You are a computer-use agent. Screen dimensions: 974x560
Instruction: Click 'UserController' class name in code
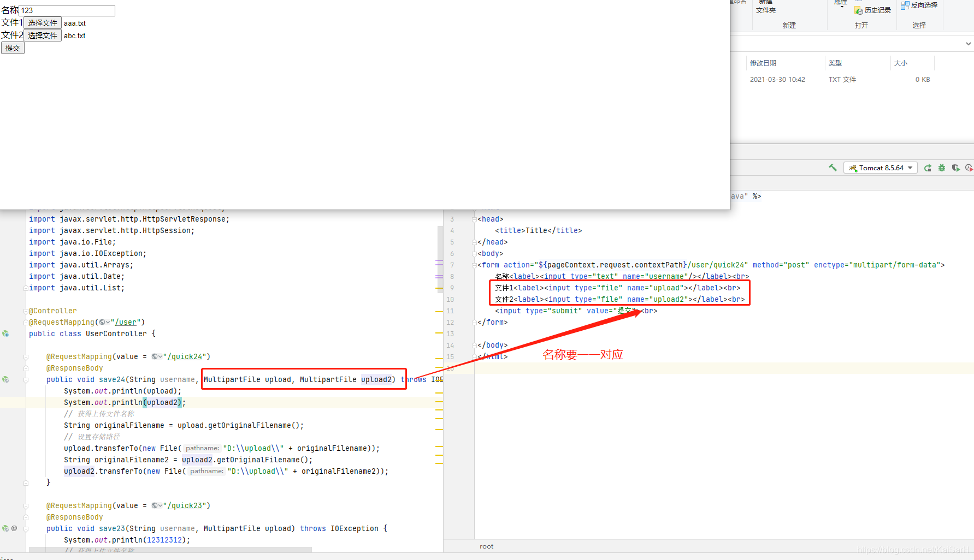coord(116,333)
